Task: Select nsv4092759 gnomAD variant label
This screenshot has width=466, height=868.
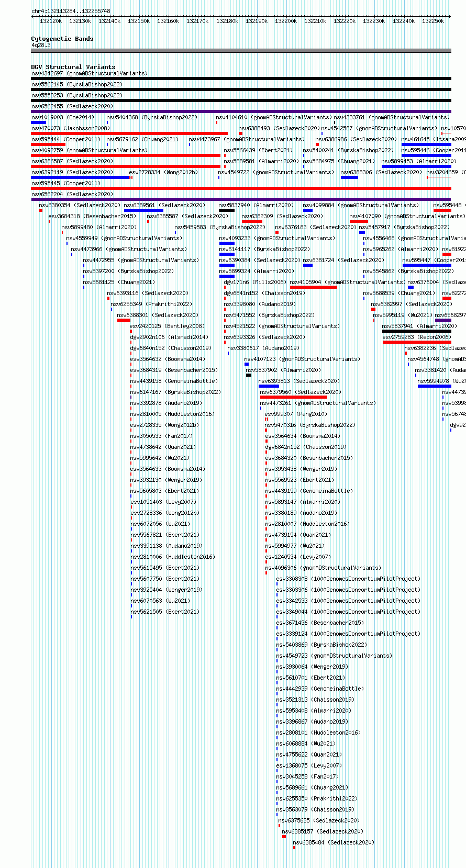Action: 90,150
